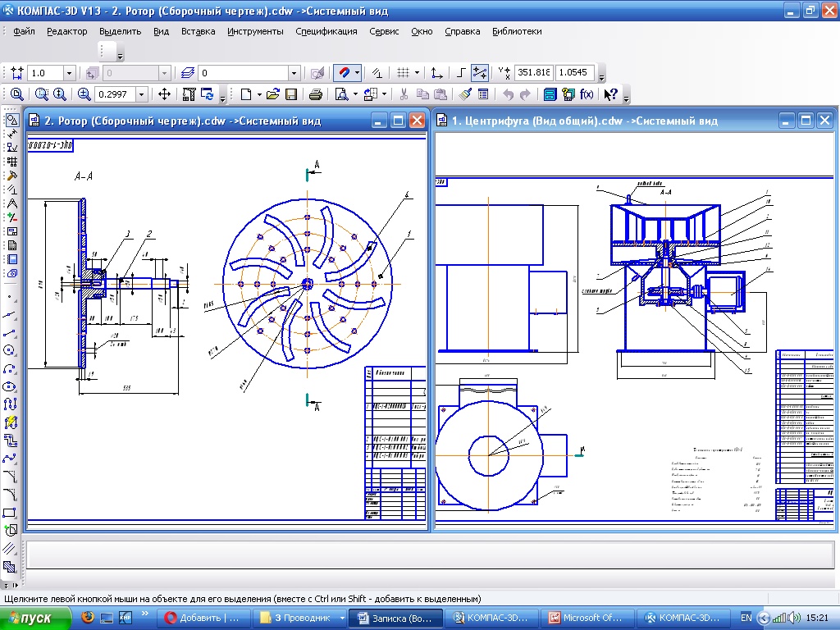Open the Properties list icon
Image resolution: width=840 pixels, height=630 pixels.
tap(482, 94)
